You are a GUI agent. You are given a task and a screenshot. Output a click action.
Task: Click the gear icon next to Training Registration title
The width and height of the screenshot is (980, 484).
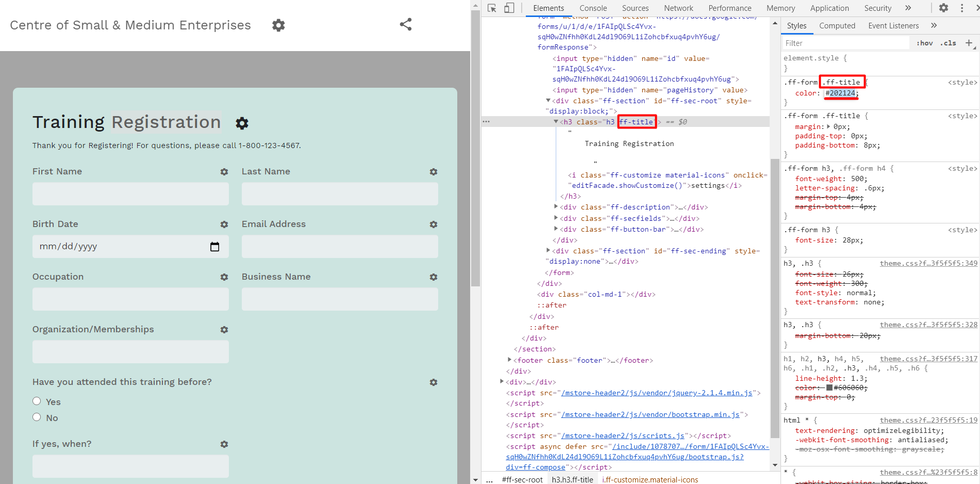[242, 123]
